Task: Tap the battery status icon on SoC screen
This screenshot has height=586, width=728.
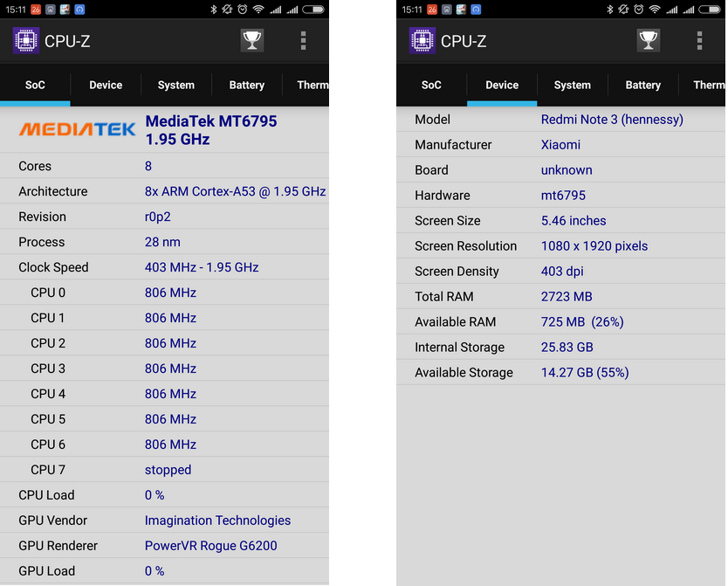Action: click(314, 10)
